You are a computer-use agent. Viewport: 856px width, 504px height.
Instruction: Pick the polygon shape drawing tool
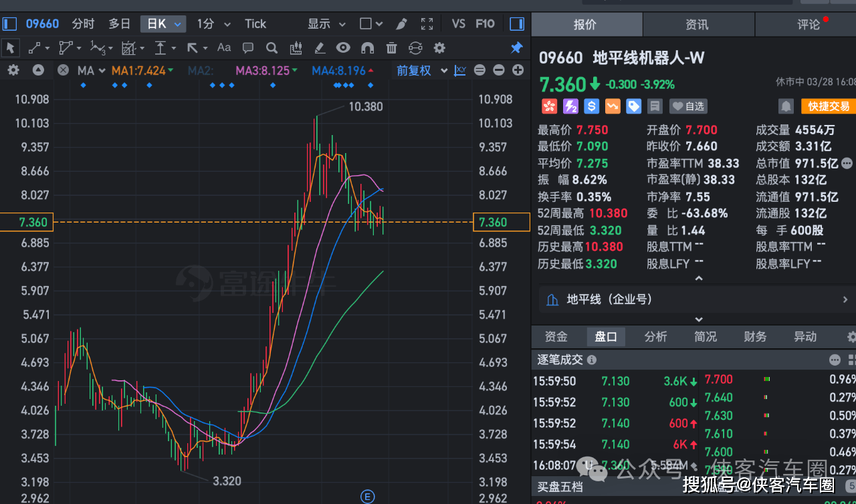[66, 48]
